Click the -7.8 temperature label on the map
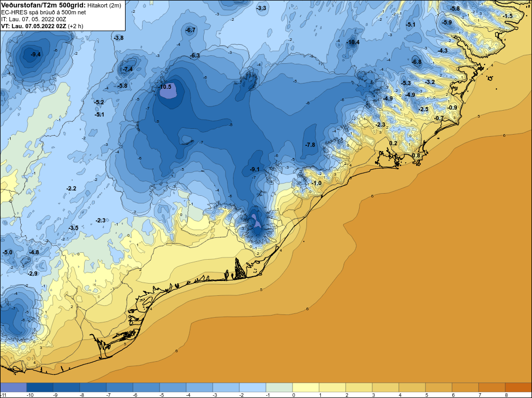Image resolution: width=532 pixels, height=398 pixels. [x=310, y=145]
